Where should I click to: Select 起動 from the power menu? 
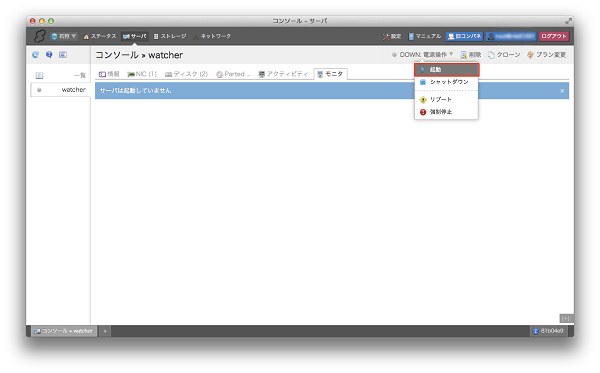coord(447,70)
